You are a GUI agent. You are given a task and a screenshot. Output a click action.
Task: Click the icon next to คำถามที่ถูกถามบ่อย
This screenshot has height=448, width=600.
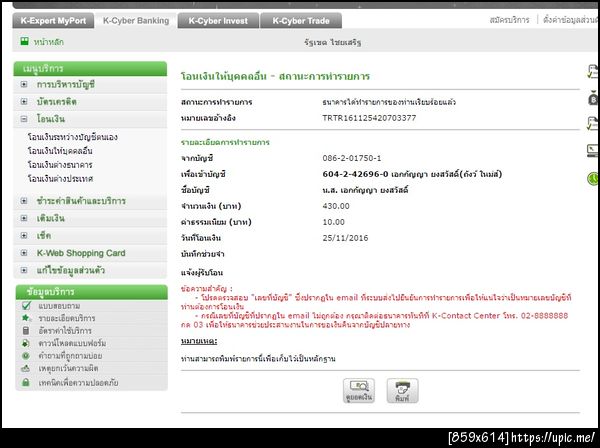pyautogui.click(x=26, y=356)
